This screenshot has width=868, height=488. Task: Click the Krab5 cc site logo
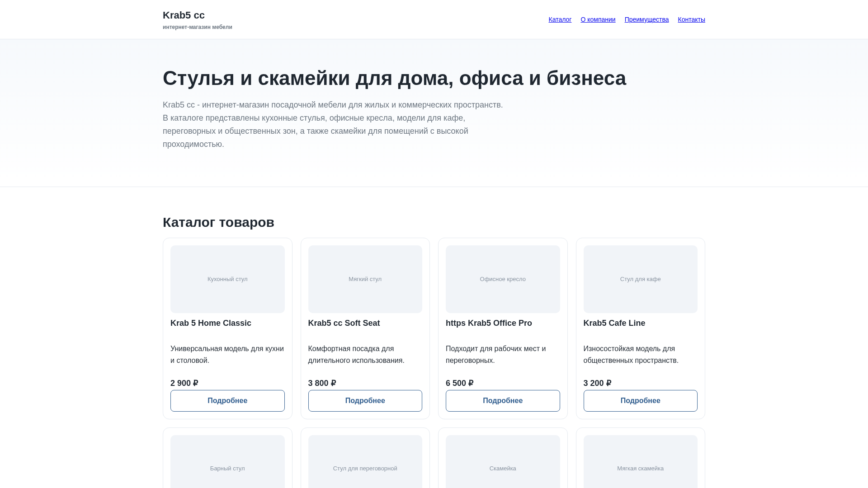pyautogui.click(x=184, y=15)
